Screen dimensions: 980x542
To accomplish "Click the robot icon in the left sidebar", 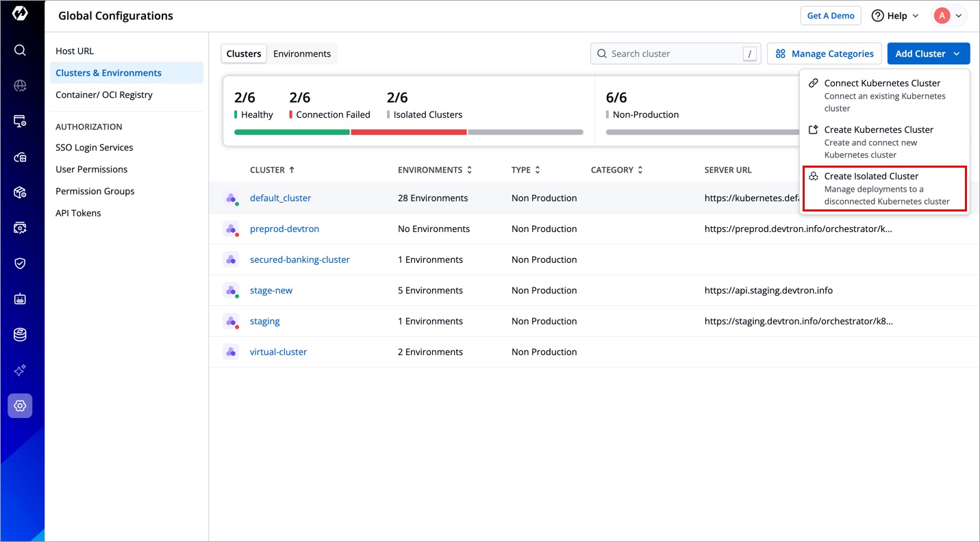I will tap(20, 299).
